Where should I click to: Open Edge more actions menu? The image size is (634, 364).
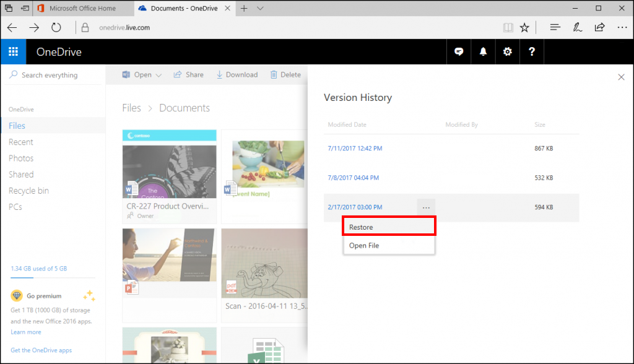coord(622,27)
